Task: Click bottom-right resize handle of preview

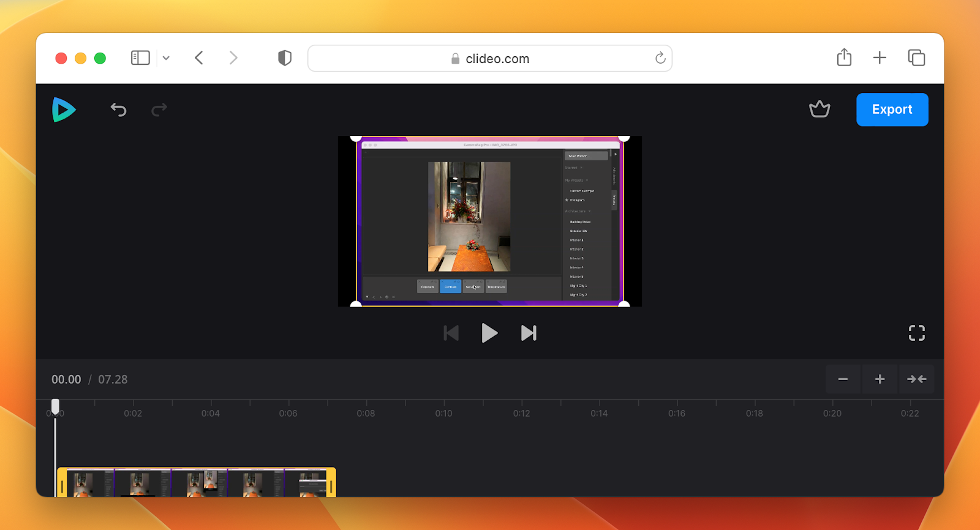Action: [624, 304]
